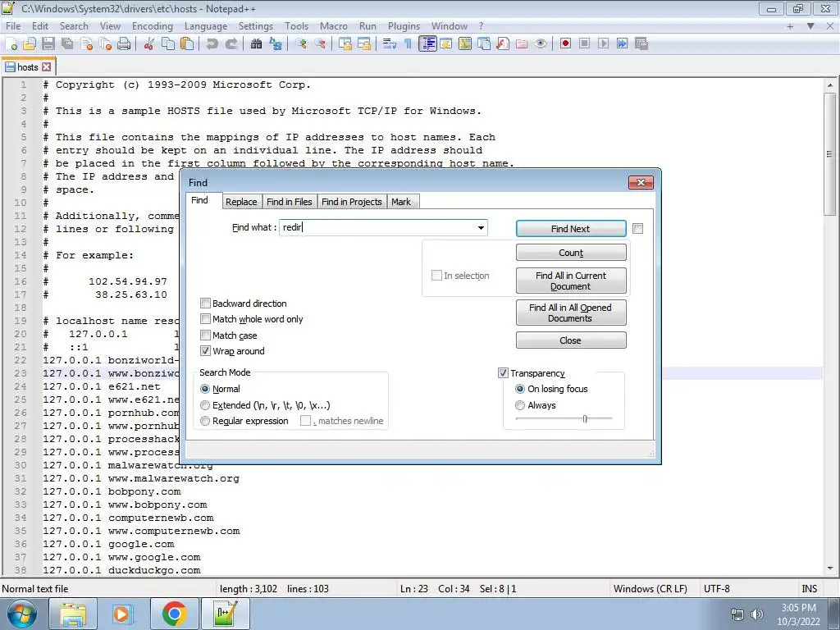Select On losing focus radio button
This screenshot has height=630, width=840.
[519, 389]
